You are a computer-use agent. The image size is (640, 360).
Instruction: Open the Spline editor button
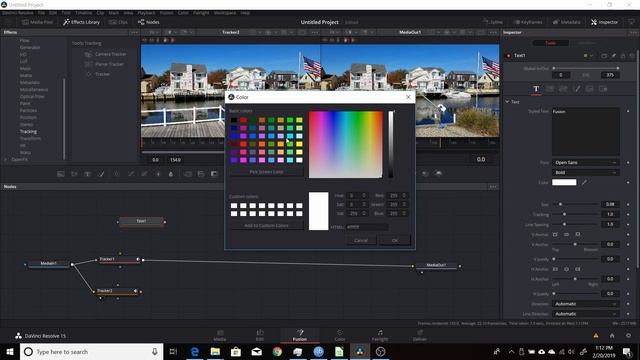tap(493, 22)
